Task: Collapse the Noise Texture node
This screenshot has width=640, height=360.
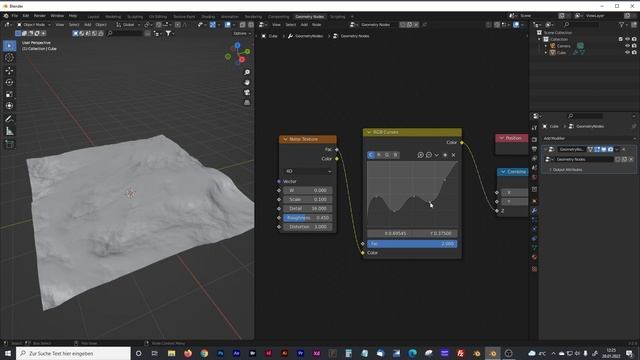Action: point(285,139)
